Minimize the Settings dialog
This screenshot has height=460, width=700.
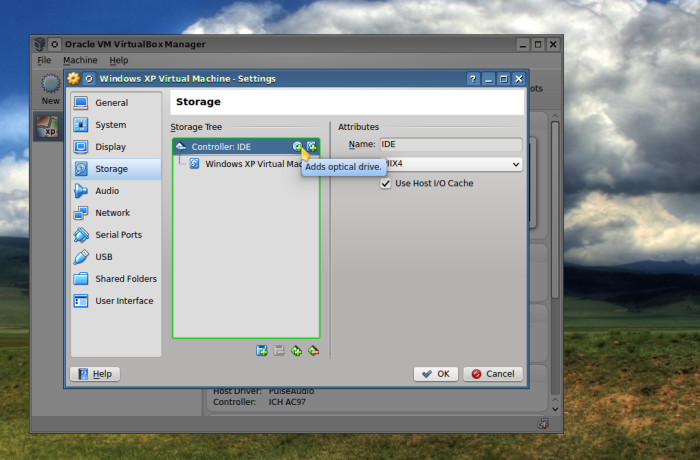(488, 79)
